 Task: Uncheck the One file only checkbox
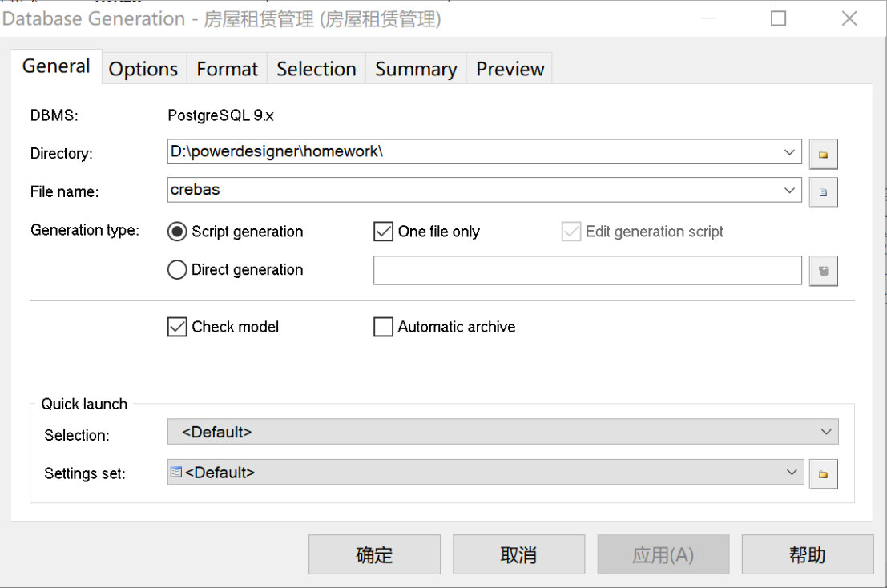click(383, 232)
